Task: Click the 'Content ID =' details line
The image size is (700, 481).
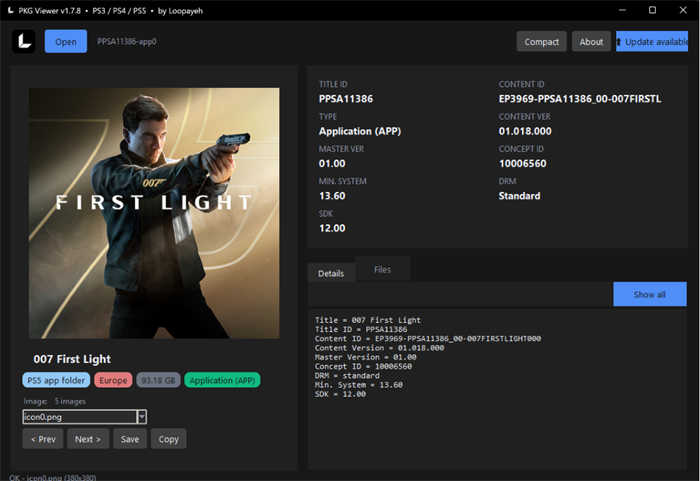Action: pos(428,339)
